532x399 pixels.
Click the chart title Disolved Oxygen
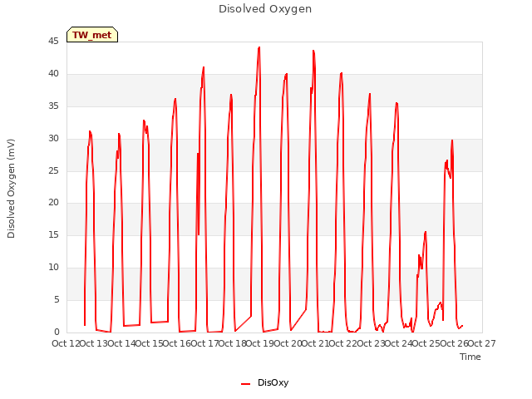pyautogui.click(x=265, y=9)
